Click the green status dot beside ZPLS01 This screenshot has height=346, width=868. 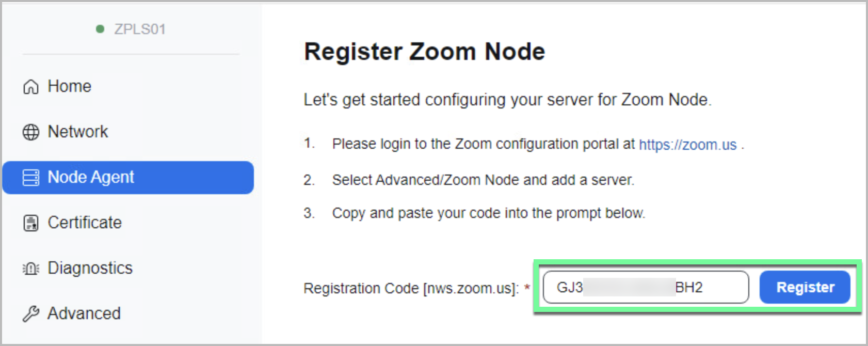tap(100, 29)
